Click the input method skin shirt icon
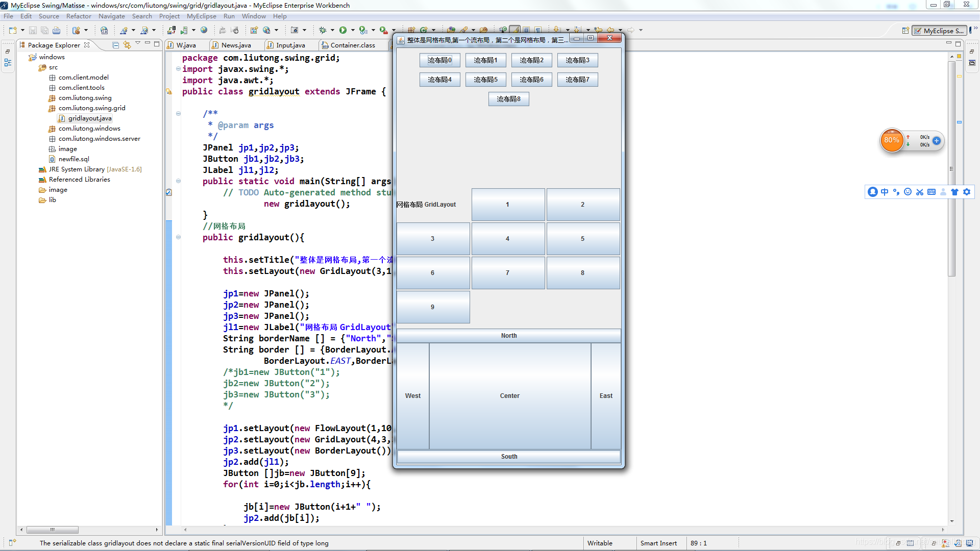 [954, 192]
